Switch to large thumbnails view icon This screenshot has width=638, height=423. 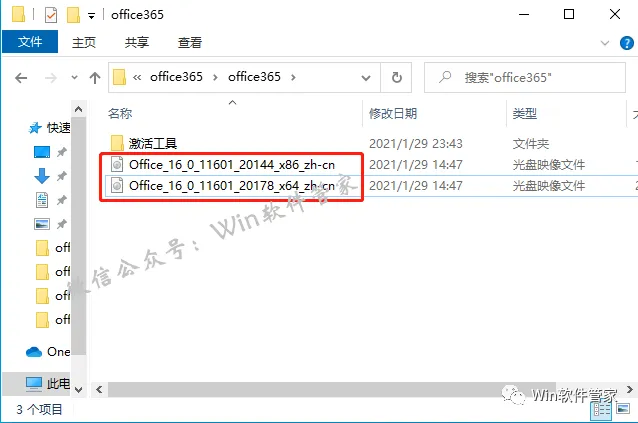623,408
